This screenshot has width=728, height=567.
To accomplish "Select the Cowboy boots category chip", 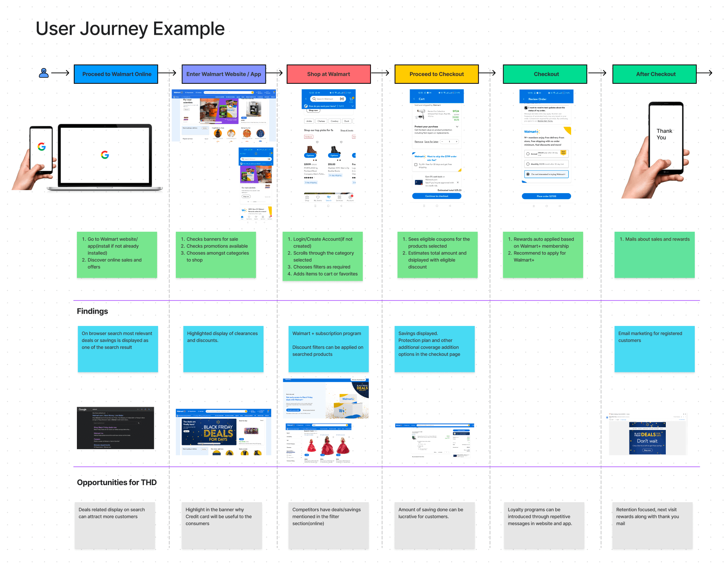I will [x=335, y=121].
